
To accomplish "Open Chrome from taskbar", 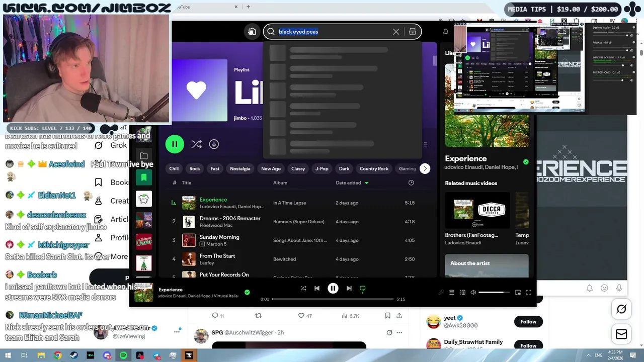I will click(58, 355).
